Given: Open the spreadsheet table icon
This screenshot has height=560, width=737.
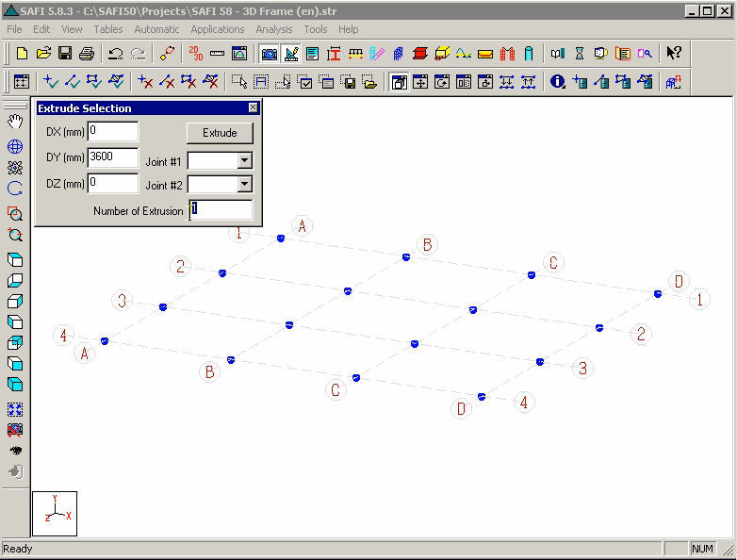Looking at the screenshot, I should [x=22, y=82].
